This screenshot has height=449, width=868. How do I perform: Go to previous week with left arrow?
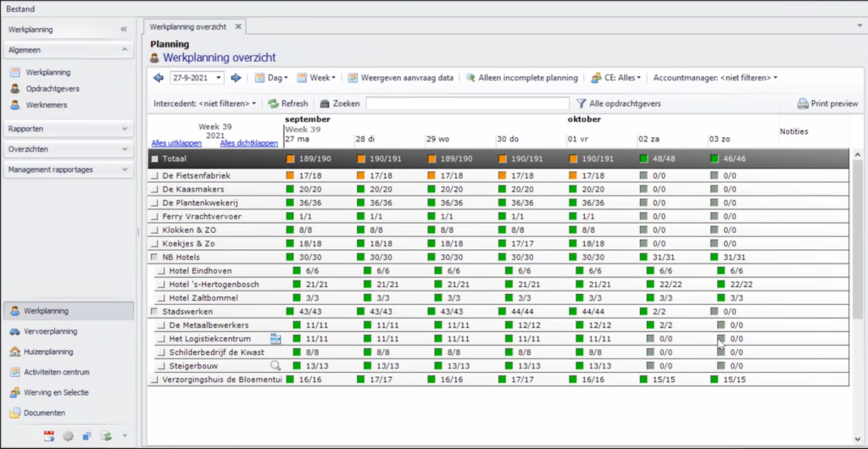(159, 78)
